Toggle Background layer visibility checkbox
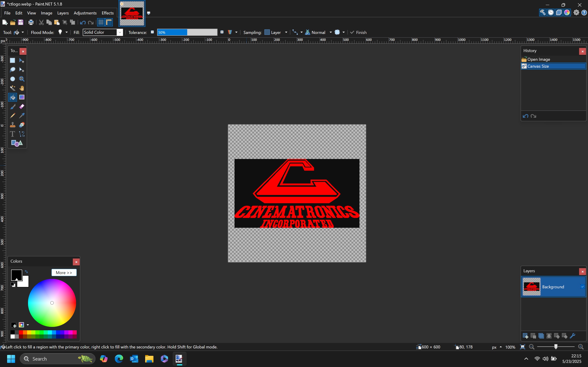This screenshot has width=588, height=367. (582, 287)
